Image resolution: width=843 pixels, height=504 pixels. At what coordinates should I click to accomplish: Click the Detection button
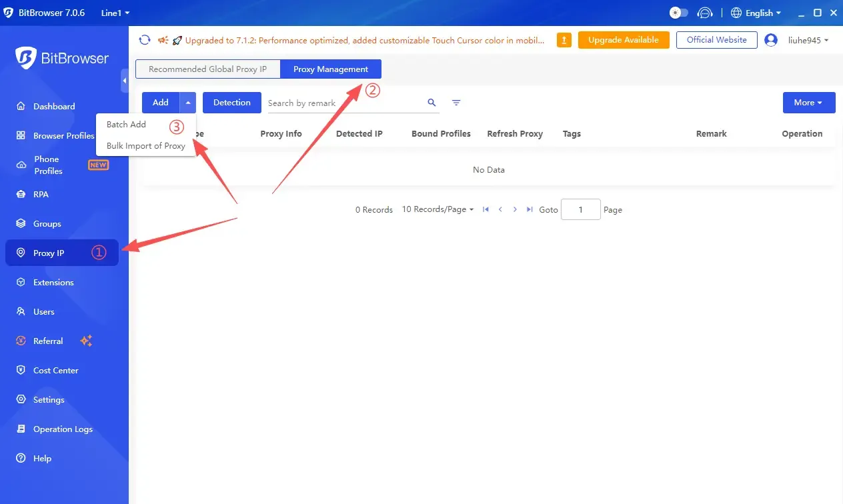[x=231, y=103]
